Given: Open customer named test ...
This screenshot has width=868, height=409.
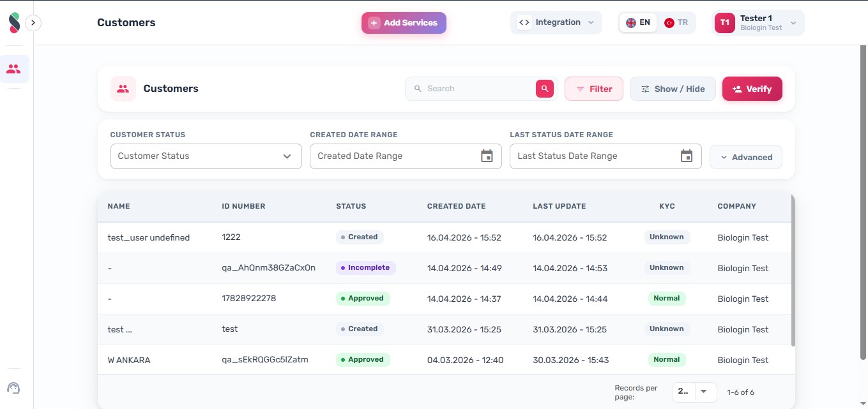Looking at the screenshot, I should click(120, 329).
